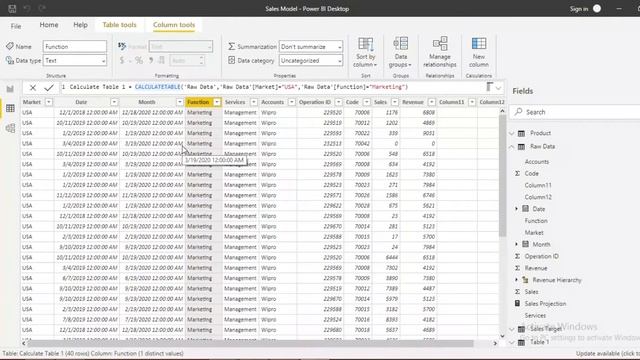The image size is (640, 360).
Task: Redo the last action
Action: click(42, 8)
